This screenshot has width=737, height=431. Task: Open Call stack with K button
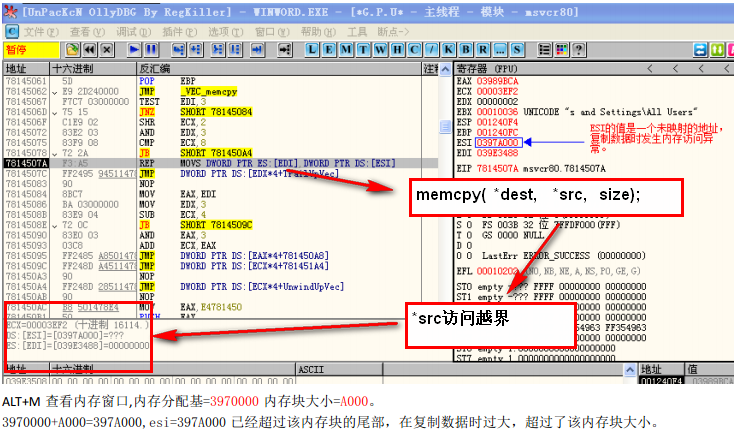(449, 50)
